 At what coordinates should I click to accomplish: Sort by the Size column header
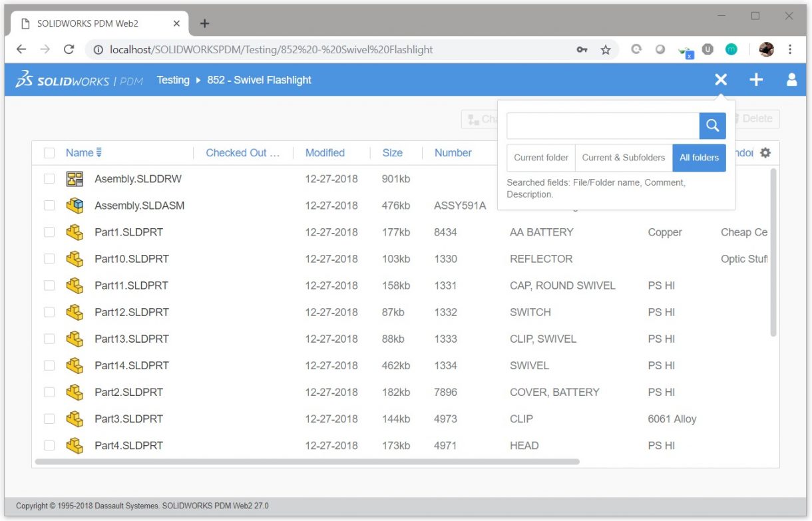pos(392,152)
